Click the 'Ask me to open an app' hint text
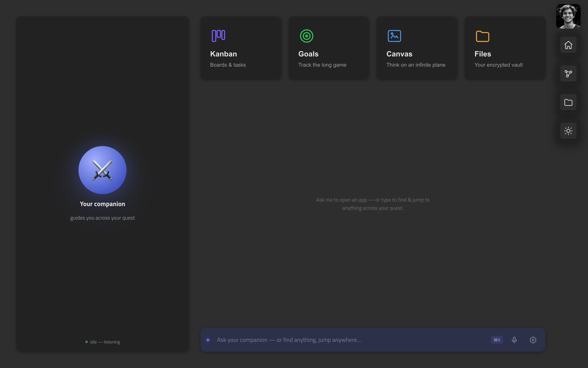 tap(373, 204)
